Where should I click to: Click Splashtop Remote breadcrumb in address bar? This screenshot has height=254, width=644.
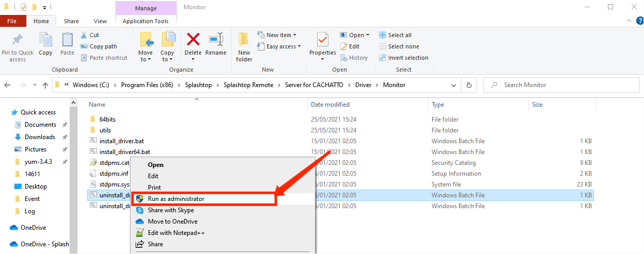click(x=249, y=85)
